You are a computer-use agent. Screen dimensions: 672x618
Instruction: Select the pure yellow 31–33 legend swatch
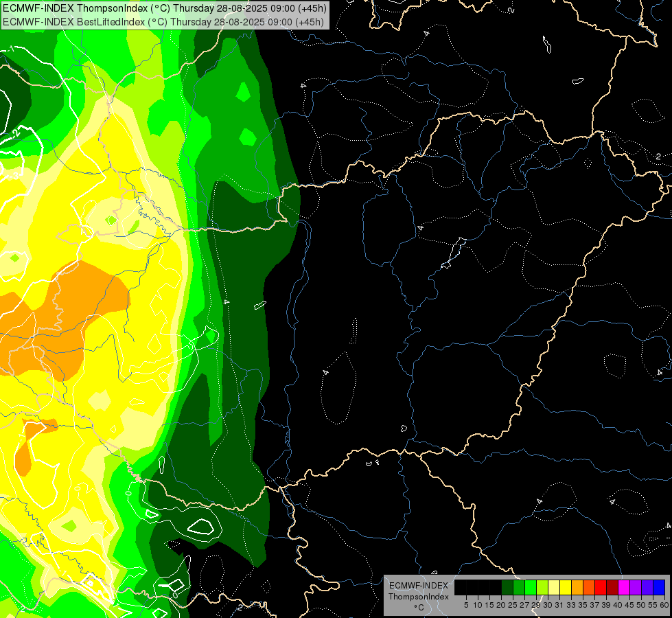click(566, 587)
